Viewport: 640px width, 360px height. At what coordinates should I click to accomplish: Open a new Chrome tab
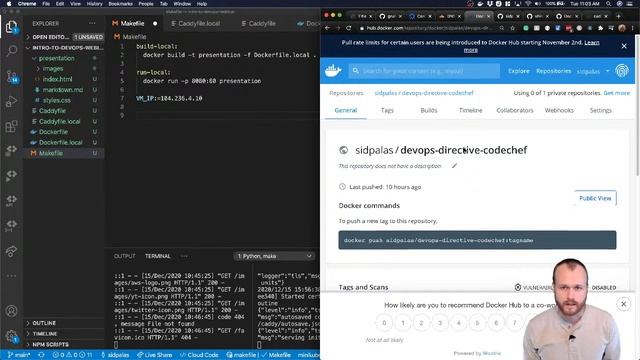(x=618, y=16)
